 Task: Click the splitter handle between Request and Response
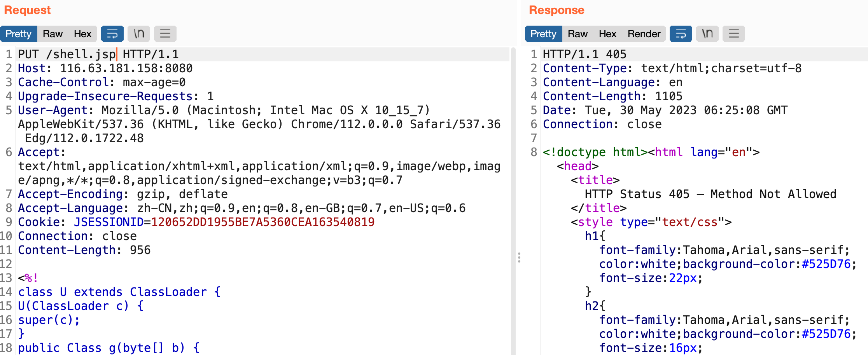pos(519,258)
